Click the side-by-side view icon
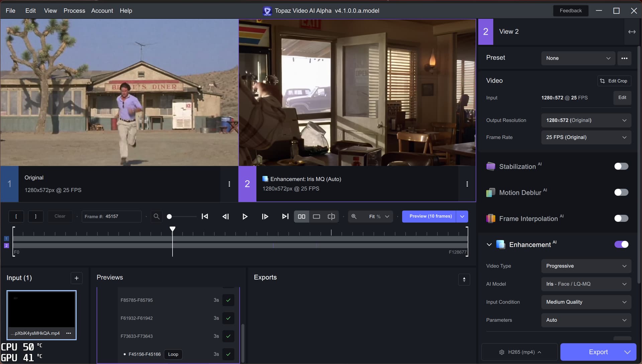The width and height of the screenshot is (642, 364). [301, 217]
